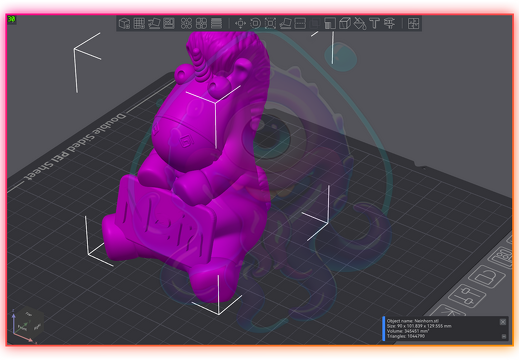The width and height of the screenshot is (519, 360).
Task: Click the Add plate grid icon
Action: 139,24
